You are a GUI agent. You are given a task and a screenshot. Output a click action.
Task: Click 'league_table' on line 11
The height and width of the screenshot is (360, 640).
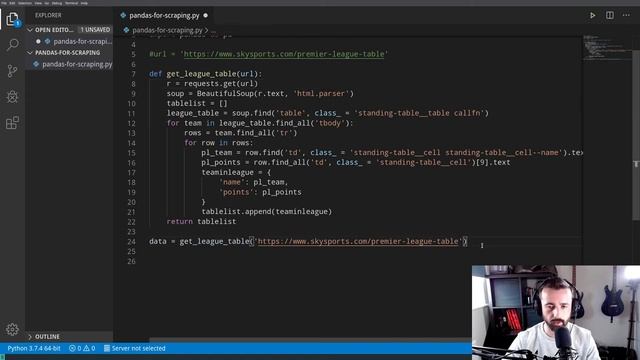193,113
